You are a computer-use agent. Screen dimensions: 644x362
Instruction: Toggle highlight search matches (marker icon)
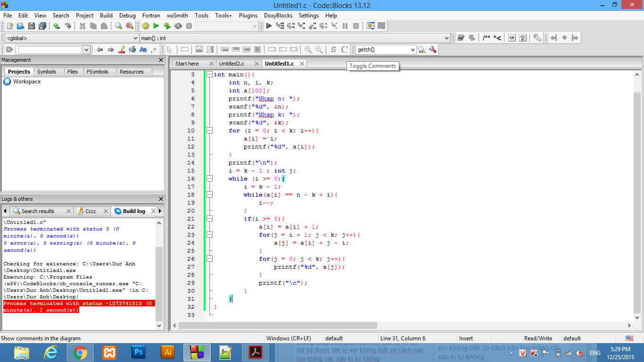[x=122, y=49]
